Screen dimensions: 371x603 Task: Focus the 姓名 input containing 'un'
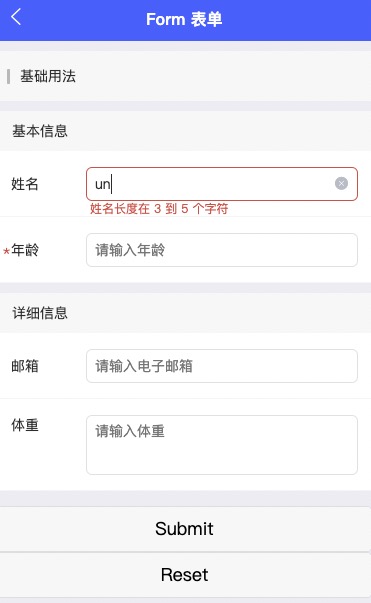pyautogui.click(x=222, y=184)
